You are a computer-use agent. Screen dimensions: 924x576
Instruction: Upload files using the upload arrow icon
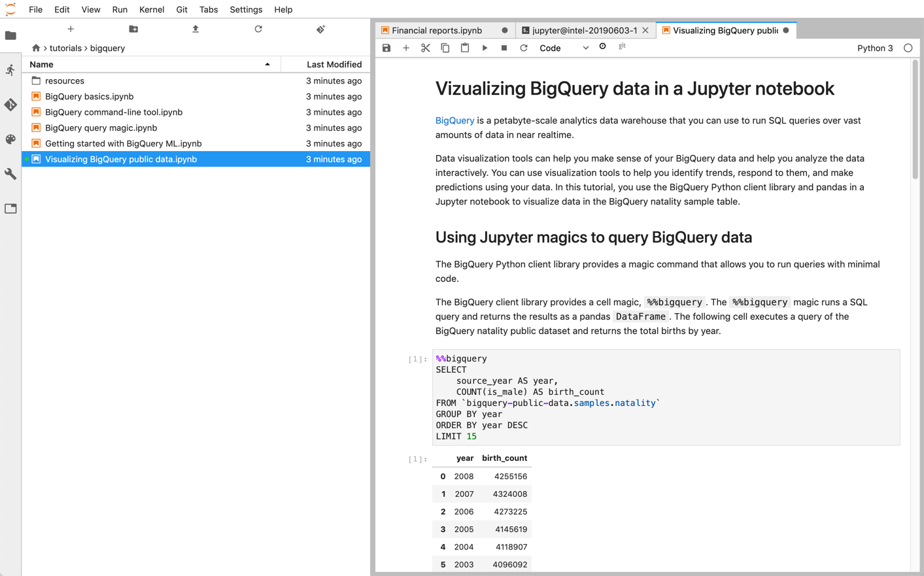[x=195, y=29]
